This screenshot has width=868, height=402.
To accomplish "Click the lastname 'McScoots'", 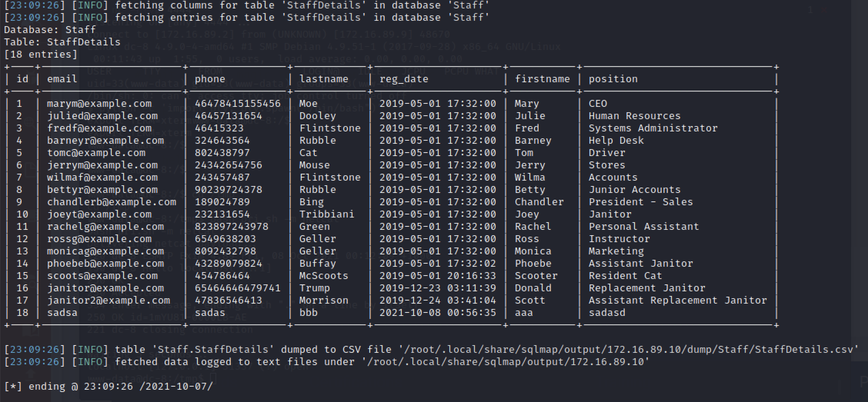I will 324,276.
